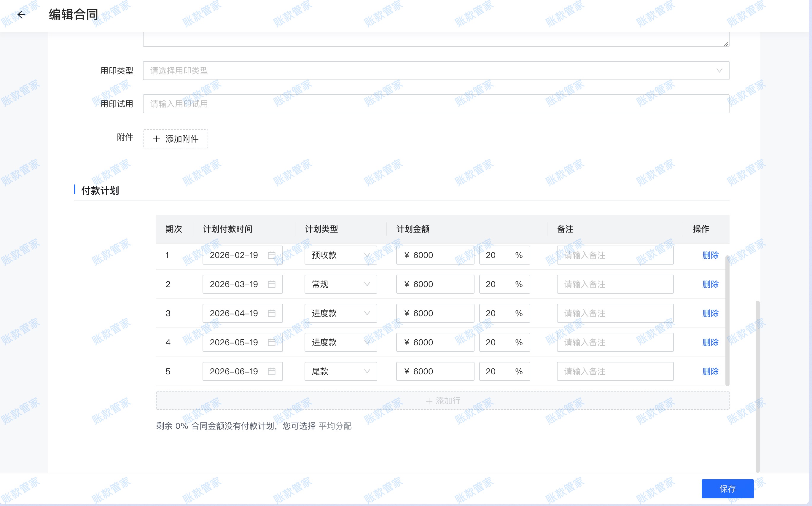Open the 预收款 plan type dropdown
Viewport: 812px width, 506px height.
point(367,255)
